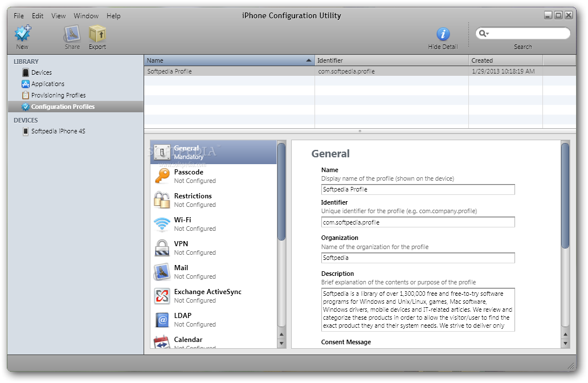
Task: Select the Wi-Fi signal icon
Action: point(162,224)
